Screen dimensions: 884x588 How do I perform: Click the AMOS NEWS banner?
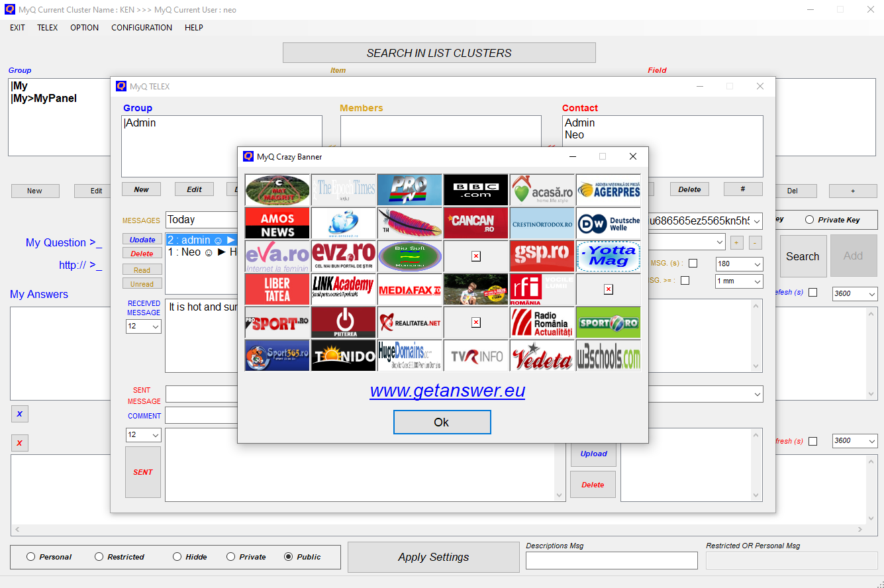(x=277, y=223)
